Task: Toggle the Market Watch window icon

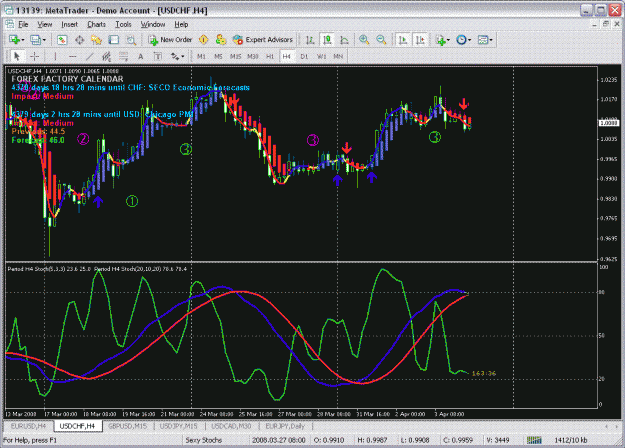Action: pos(62,39)
